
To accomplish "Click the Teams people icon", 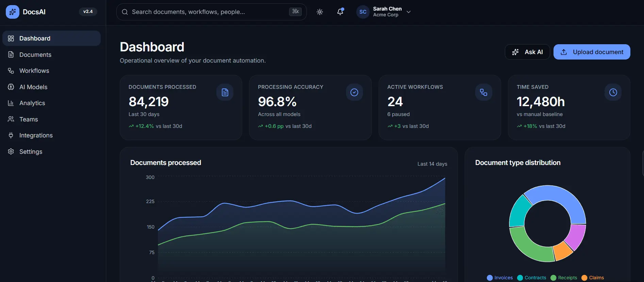I will coord(11,119).
